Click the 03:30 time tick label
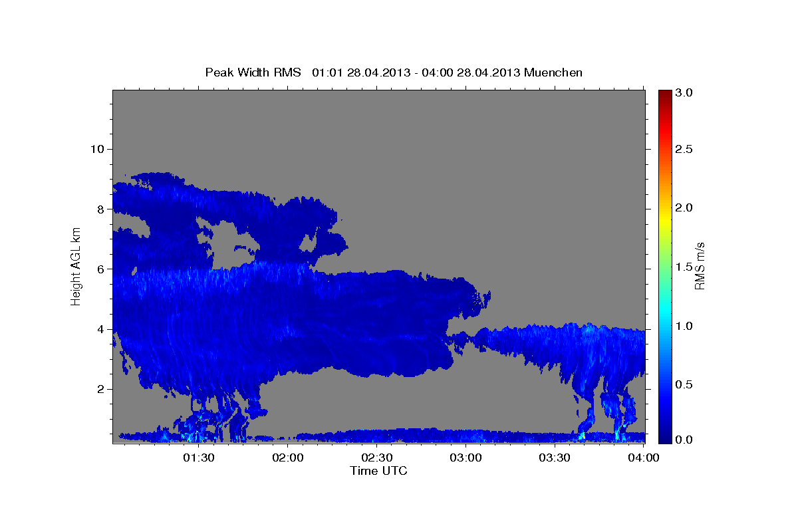The image size is (798, 532). click(x=555, y=458)
